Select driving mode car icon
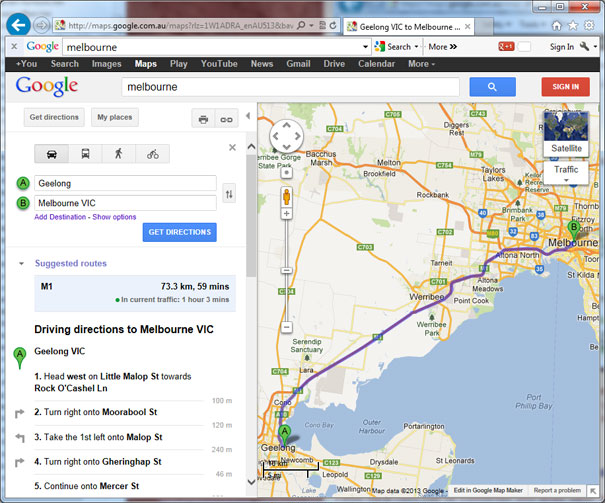 click(52, 154)
